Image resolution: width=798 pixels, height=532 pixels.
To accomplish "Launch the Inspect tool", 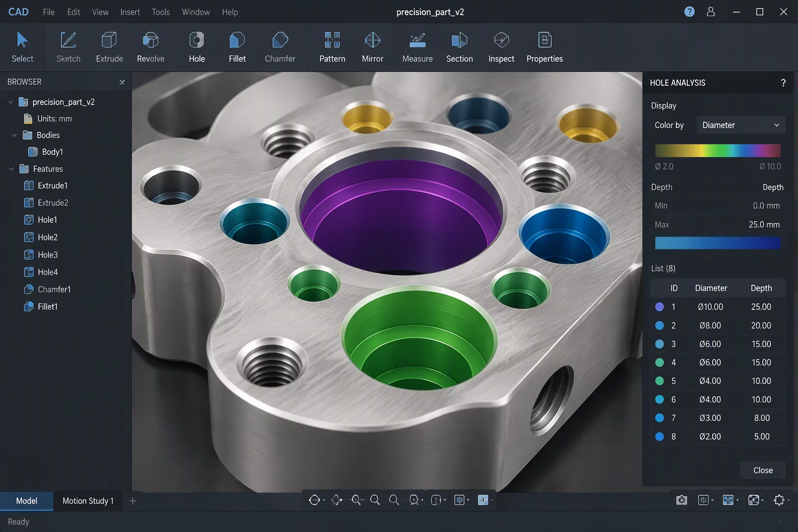I will tap(501, 47).
